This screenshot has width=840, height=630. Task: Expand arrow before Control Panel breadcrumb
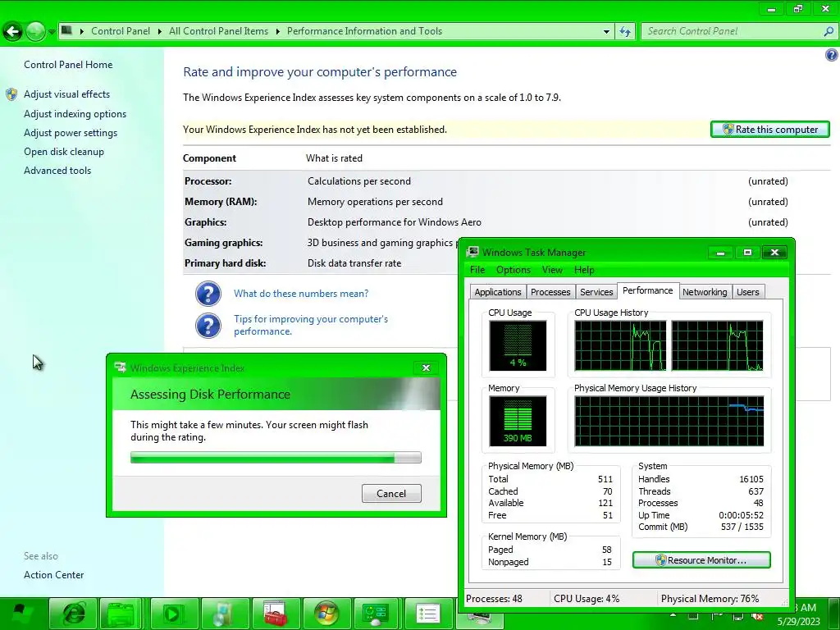pos(82,32)
